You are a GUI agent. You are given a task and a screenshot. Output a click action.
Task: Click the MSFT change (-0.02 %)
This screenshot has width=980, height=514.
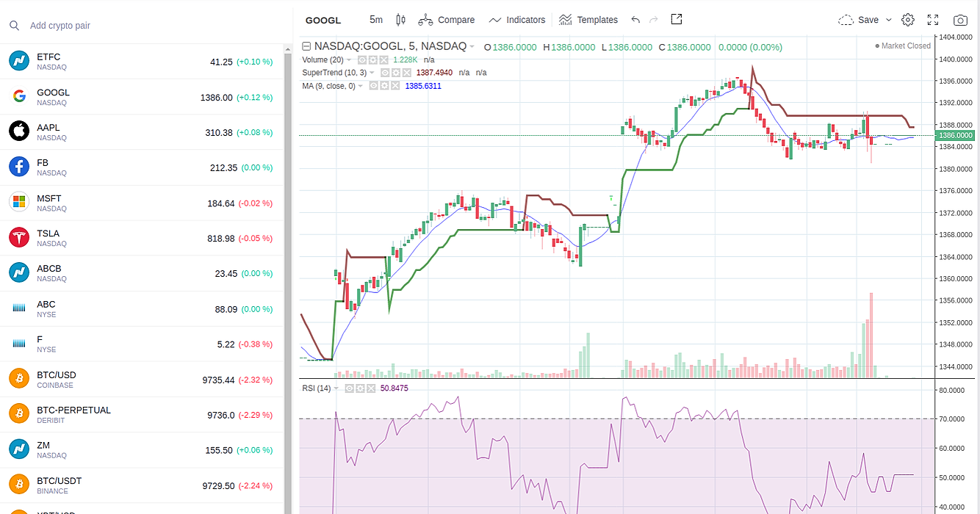tap(254, 203)
